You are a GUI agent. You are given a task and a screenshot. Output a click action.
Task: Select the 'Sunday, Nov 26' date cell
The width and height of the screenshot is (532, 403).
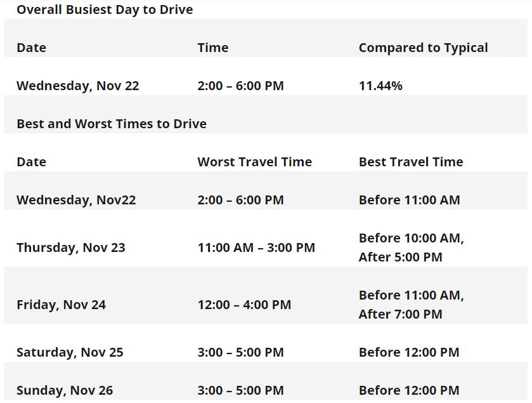point(65,390)
